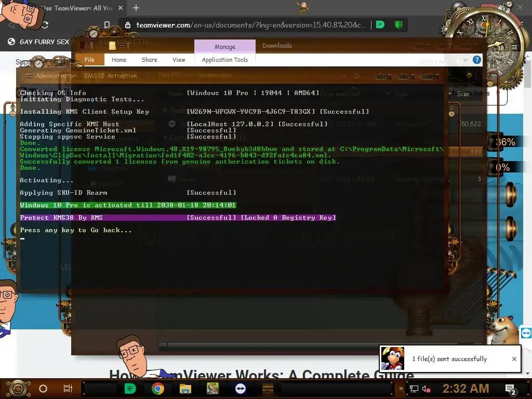Viewport: 532px width, 399px height.
Task: Open the Application Tools ribbon tab
Action: point(224,60)
